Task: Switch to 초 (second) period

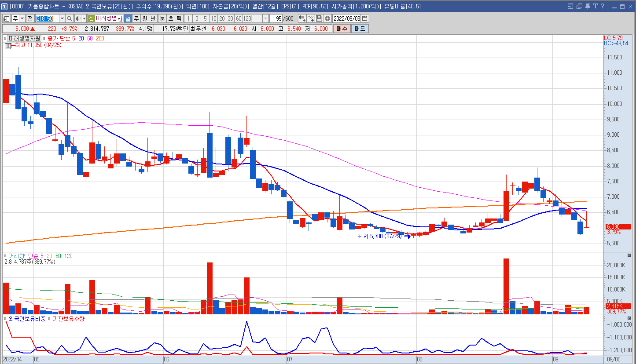Action: [x=170, y=18]
